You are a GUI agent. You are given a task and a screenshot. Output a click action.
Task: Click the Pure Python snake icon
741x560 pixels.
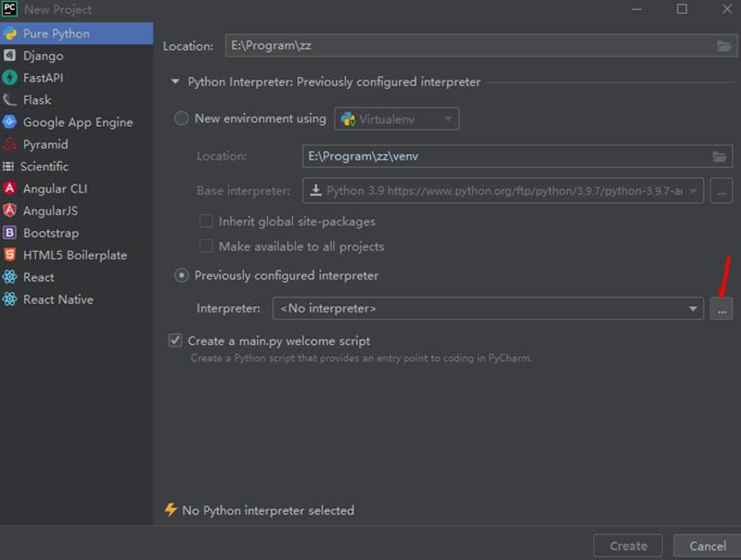10,33
